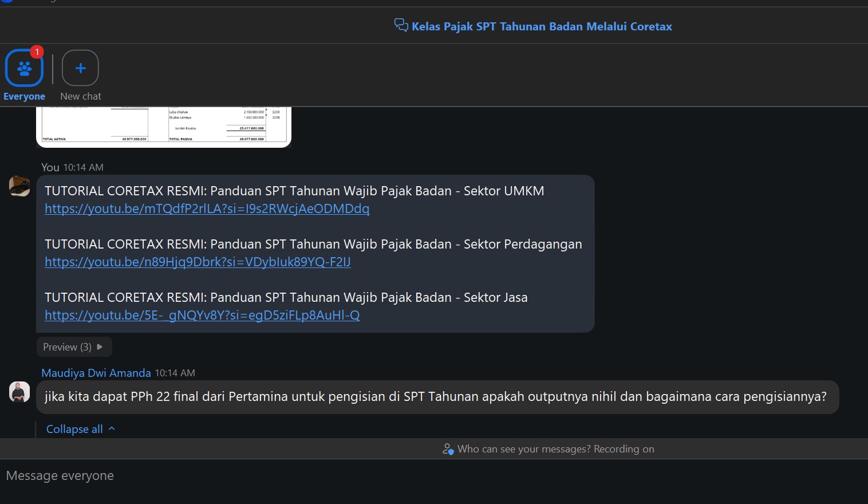Click the chat bubble icon beside meeting title
This screenshot has height=504, width=868.
(401, 25)
